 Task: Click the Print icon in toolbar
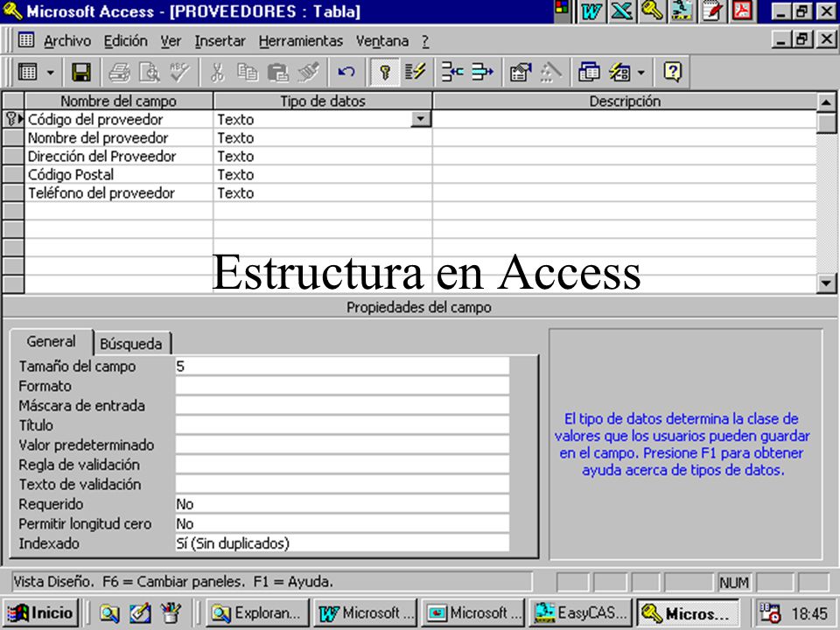(x=120, y=73)
